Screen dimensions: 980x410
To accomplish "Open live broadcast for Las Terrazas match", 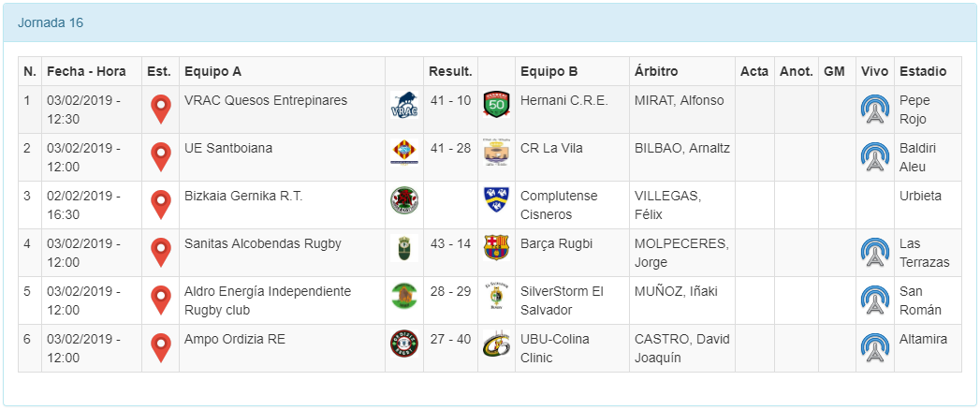I will pos(875,252).
